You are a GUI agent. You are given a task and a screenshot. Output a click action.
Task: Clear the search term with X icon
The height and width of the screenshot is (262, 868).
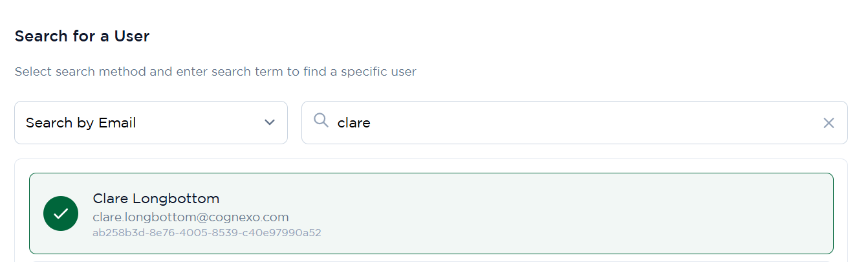(x=829, y=123)
